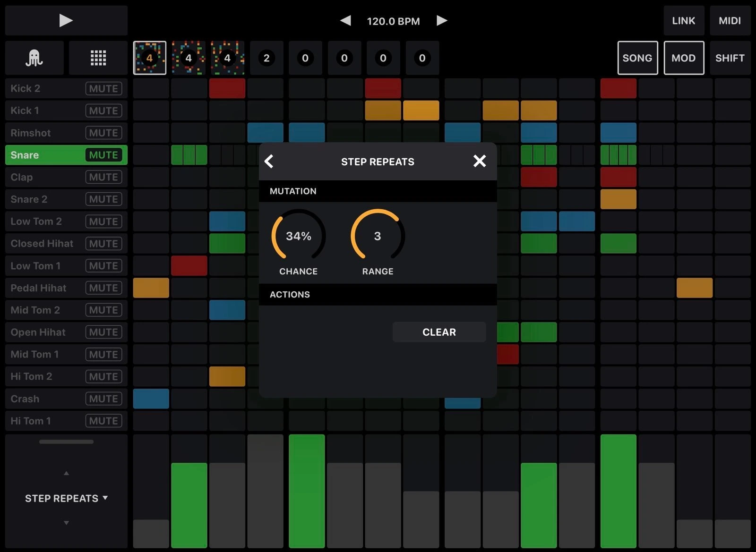756x552 pixels.
Task: Click the down arrow below Step Repeats
Action: coord(66,523)
